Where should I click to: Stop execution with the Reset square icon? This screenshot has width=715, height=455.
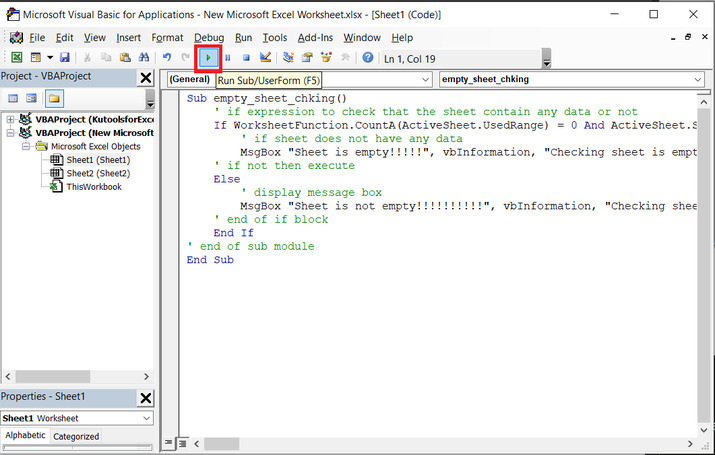[246, 58]
